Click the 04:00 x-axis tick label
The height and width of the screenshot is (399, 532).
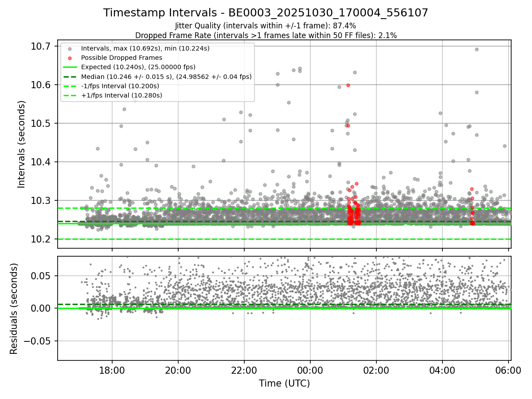pyautogui.click(x=442, y=370)
